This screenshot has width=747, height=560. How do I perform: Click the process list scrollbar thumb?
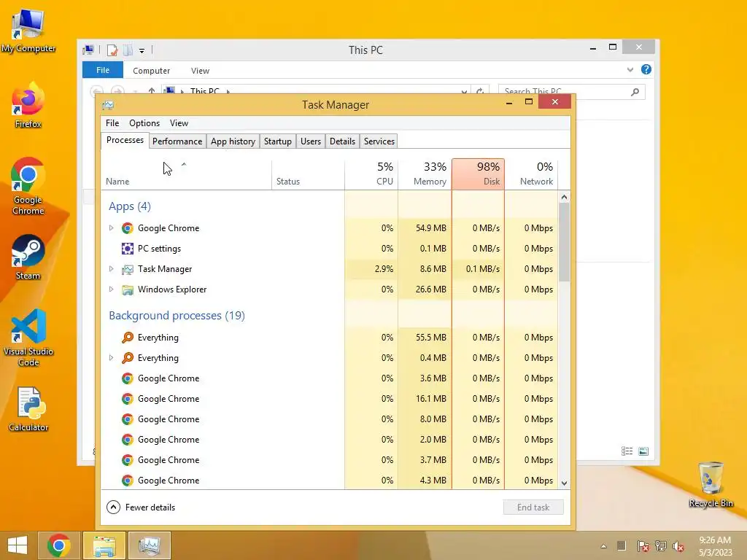pos(564,242)
